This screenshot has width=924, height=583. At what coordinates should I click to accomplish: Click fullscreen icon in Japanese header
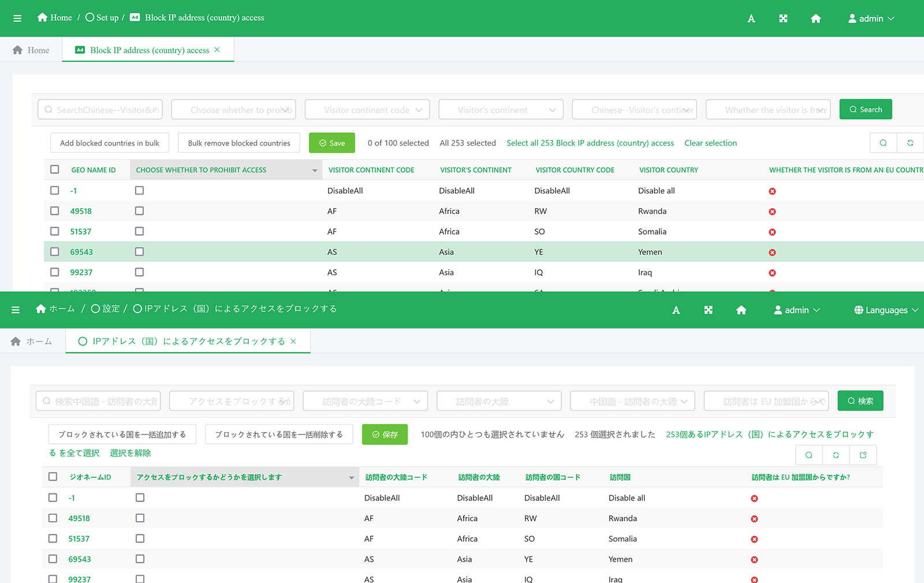709,310
